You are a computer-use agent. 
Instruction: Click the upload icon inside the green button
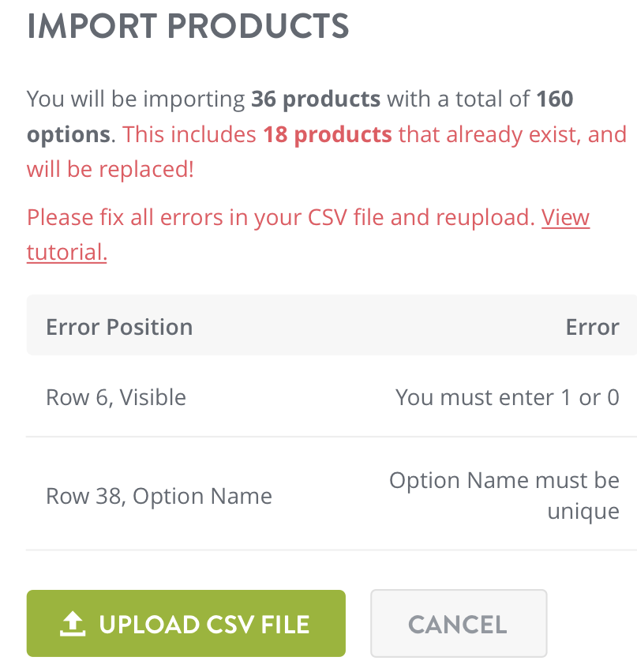[72, 623]
